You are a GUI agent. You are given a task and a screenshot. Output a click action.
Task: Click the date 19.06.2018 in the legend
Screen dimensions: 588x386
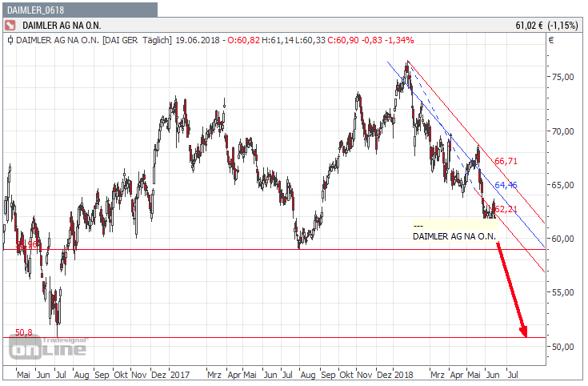click(198, 40)
